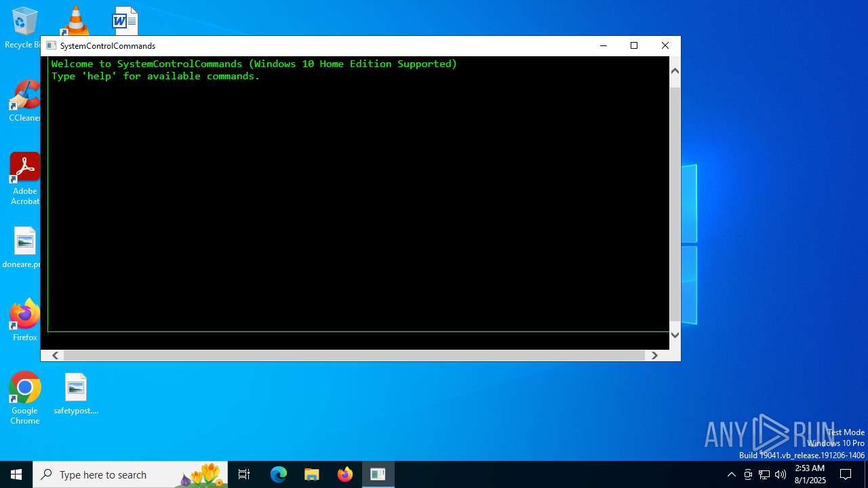Launch Firefox from the desktop shortcut
This screenshot has height=488, width=868.
coord(24,320)
